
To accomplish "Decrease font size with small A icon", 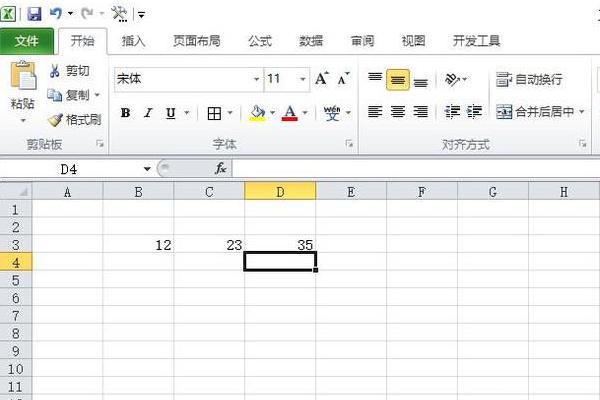I will click(343, 78).
